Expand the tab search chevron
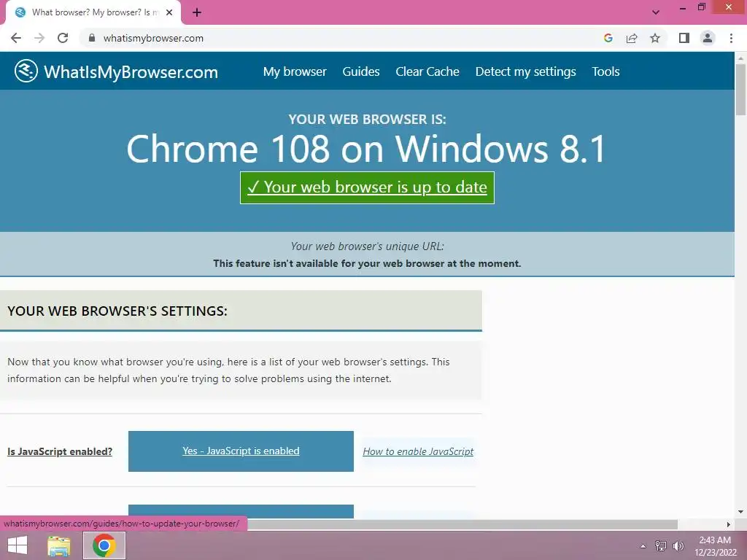The width and height of the screenshot is (747, 560). point(656,12)
